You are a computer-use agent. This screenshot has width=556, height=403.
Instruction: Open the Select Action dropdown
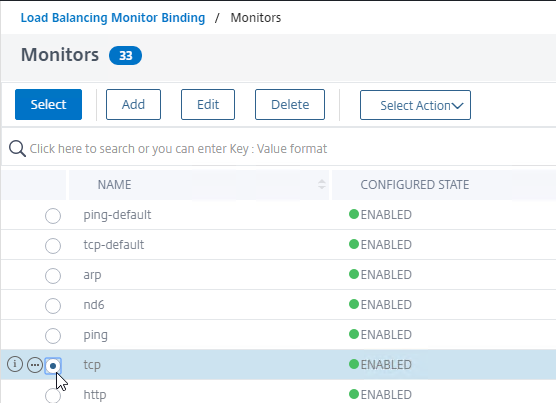415,105
